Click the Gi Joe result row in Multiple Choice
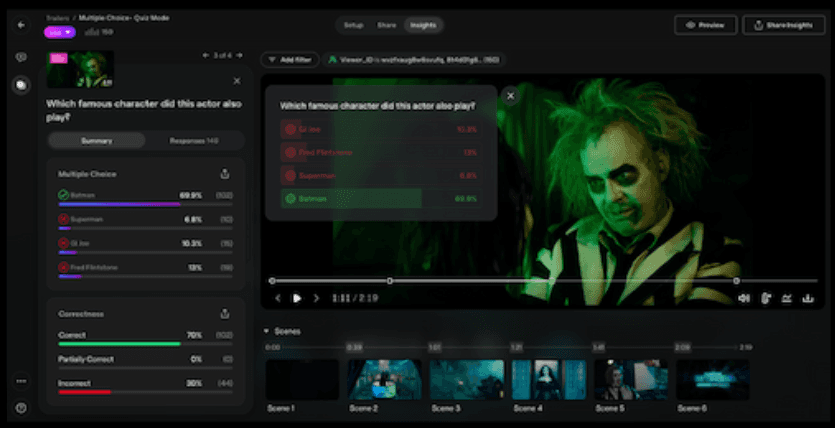This screenshot has width=835, height=428. [x=145, y=245]
